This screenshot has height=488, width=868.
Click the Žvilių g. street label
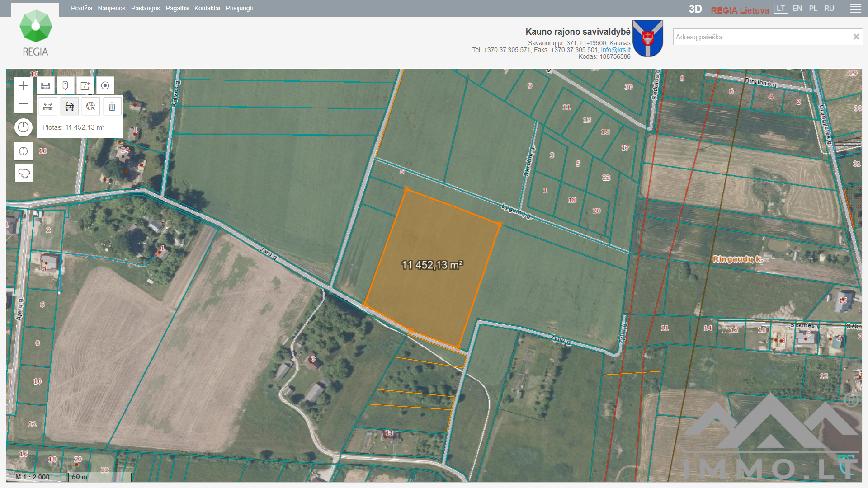tap(561, 340)
